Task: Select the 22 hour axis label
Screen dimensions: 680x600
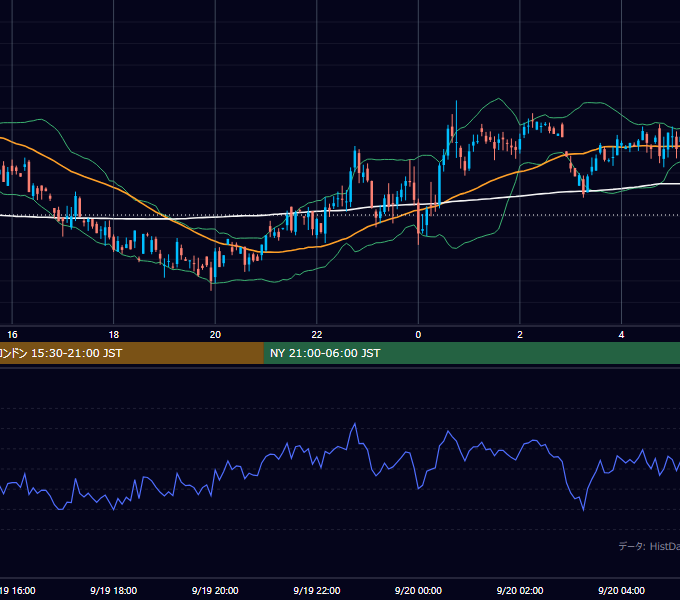Action: pos(317,335)
